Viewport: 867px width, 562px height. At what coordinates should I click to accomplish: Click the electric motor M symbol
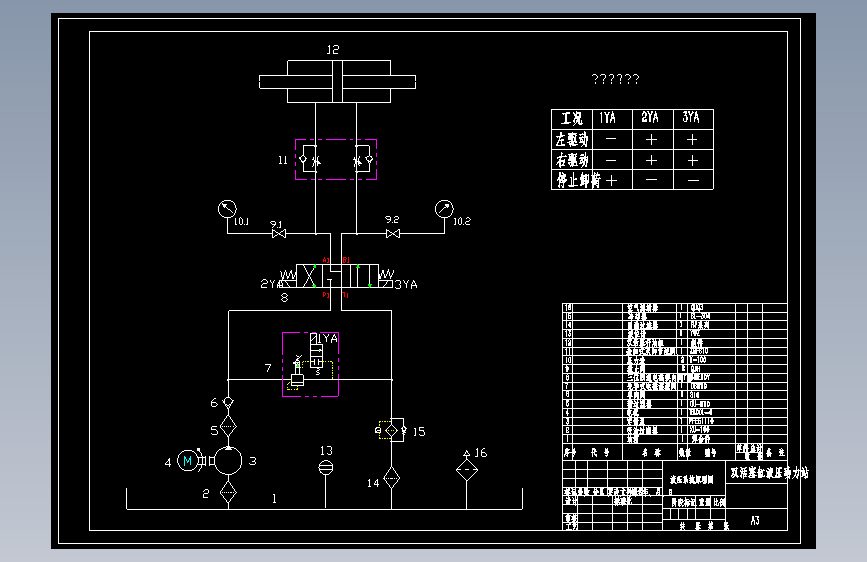click(x=187, y=460)
